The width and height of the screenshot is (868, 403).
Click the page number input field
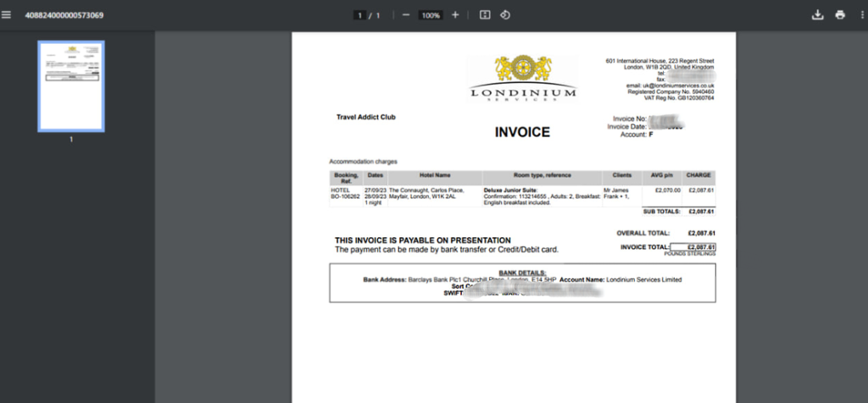pyautogui.click(x=360, y=15)
